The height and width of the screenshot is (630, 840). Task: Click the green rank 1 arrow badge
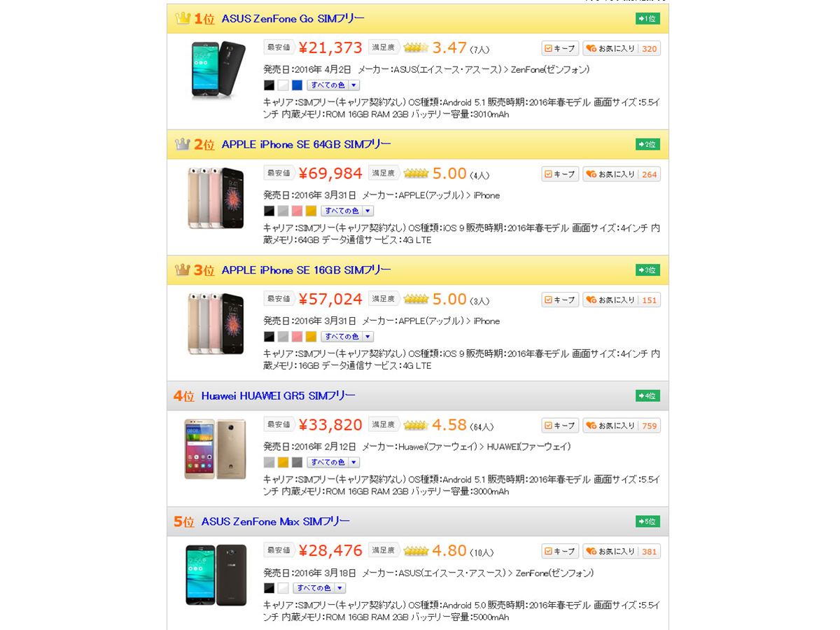coord(647,19)
